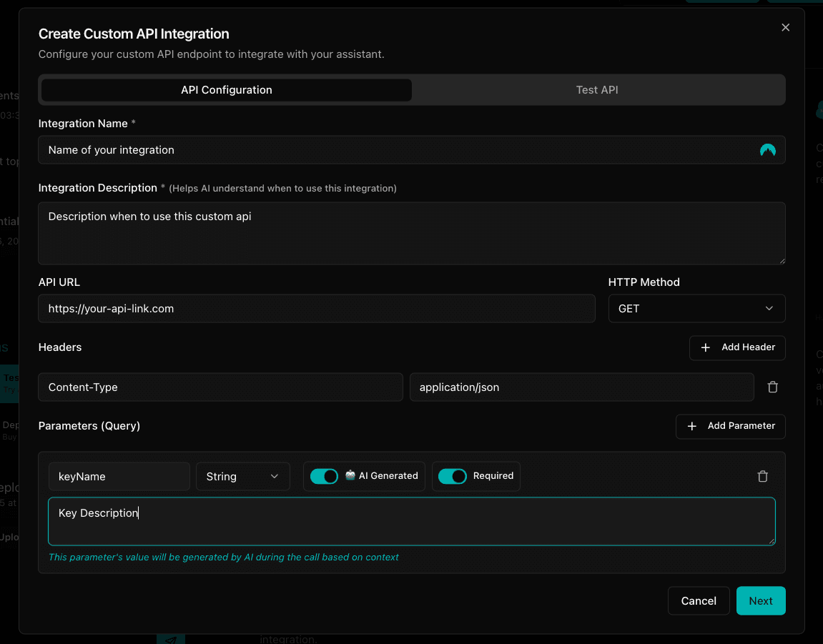Enable the AI Generated toggle for keyName
The width and height of the screenshot is (823, 644).
324,476
